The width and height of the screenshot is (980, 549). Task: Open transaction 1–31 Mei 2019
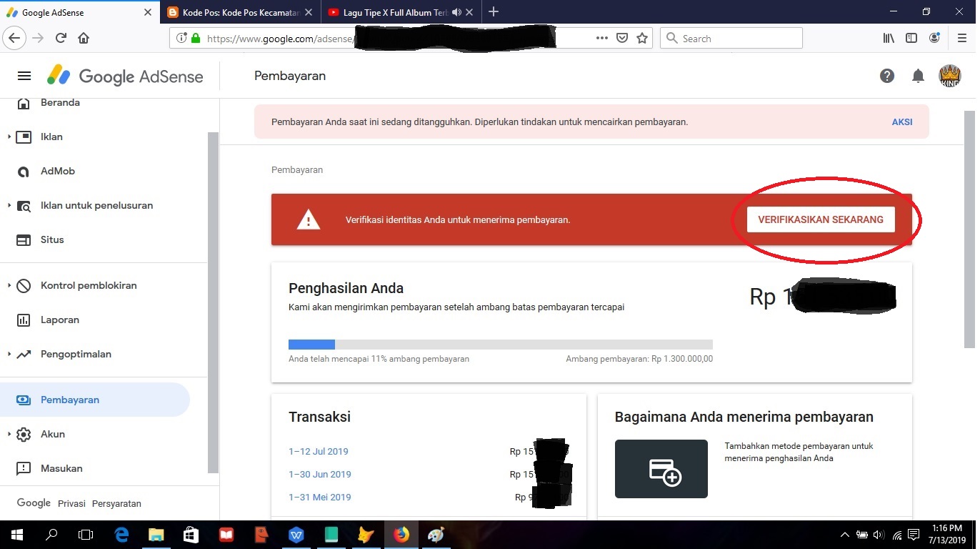click(x=320, y=498)
